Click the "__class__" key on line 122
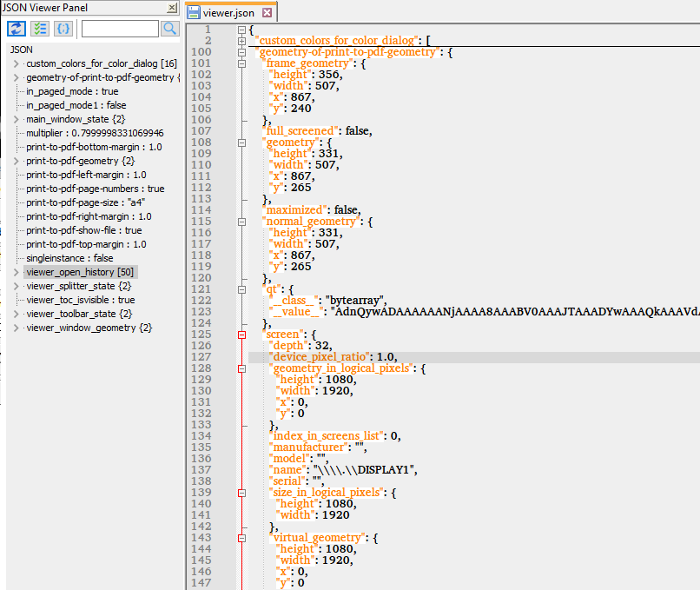This screenshot has height=590, width=700. pyautogui.click(x=294, y=300)
